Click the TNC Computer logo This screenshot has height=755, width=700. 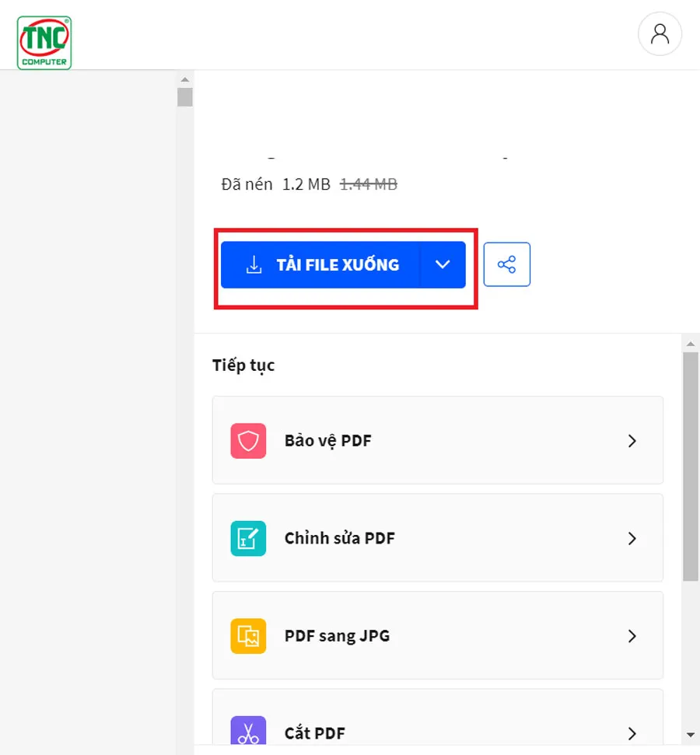coord(44,43)
